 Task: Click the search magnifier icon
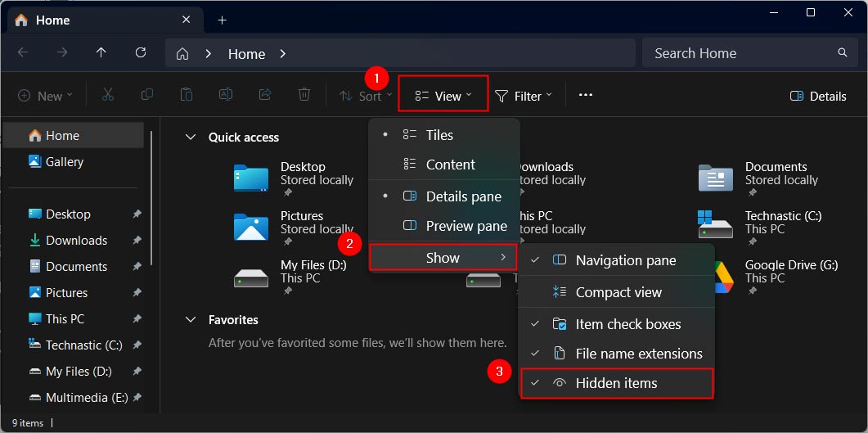click(x=843, y=53)
